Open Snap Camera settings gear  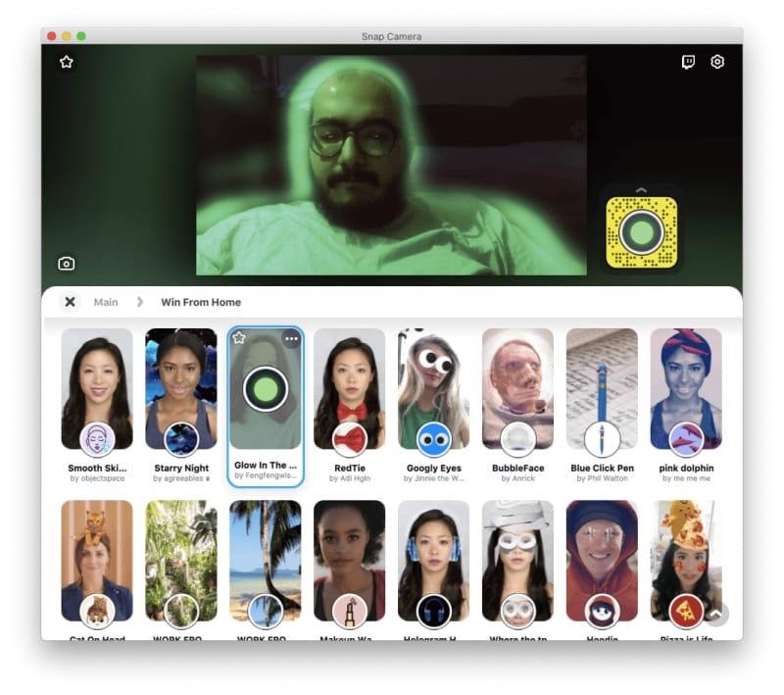point(717,62)
